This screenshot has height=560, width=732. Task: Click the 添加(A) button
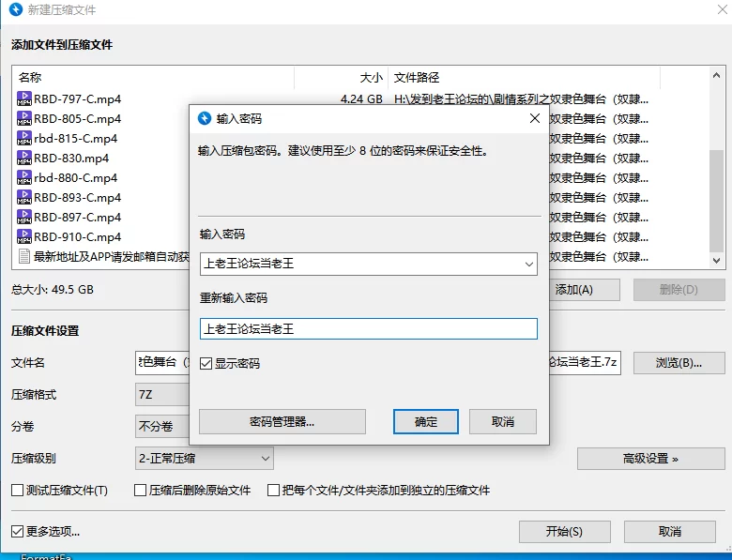click(585, 290)
